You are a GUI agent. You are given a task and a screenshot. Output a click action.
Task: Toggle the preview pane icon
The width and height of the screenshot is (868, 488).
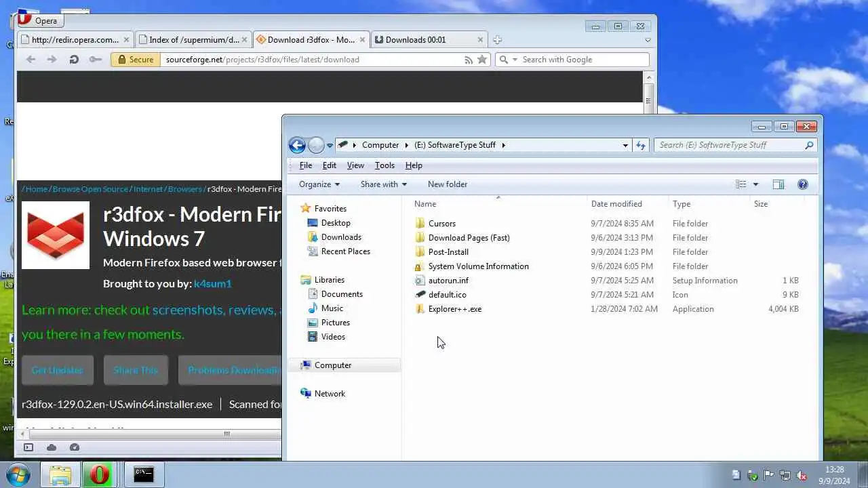point(778,184)
